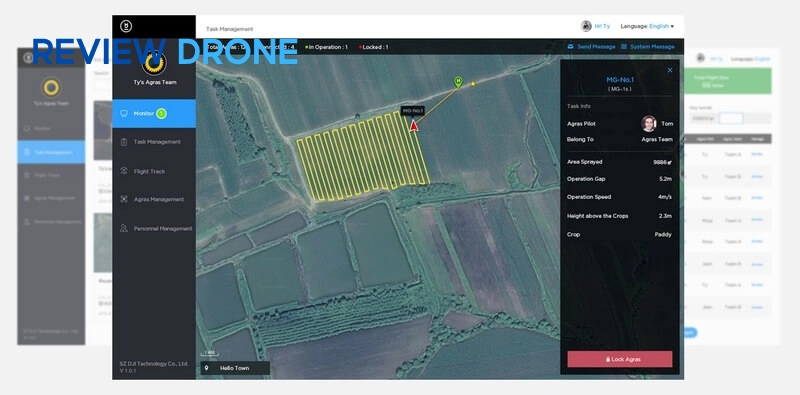Click the Hello Town location field

click(235, 368)
